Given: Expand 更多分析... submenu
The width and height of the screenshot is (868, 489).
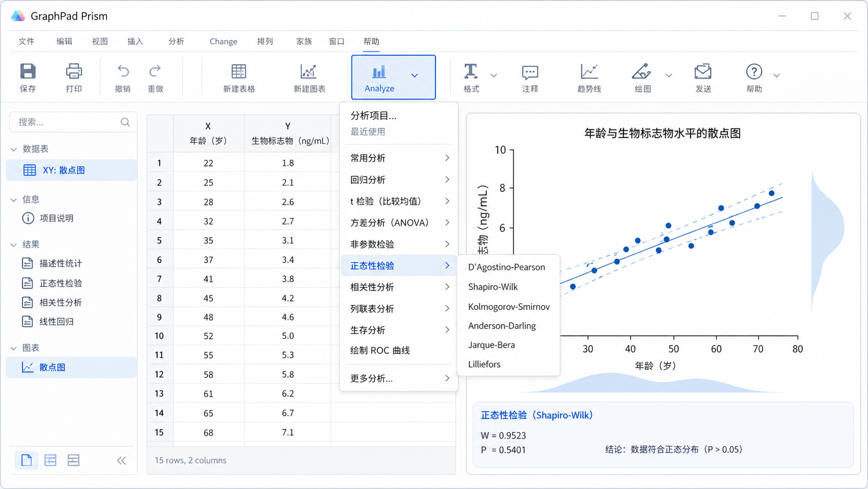Looking at the screenshot, I should (399, 378).
